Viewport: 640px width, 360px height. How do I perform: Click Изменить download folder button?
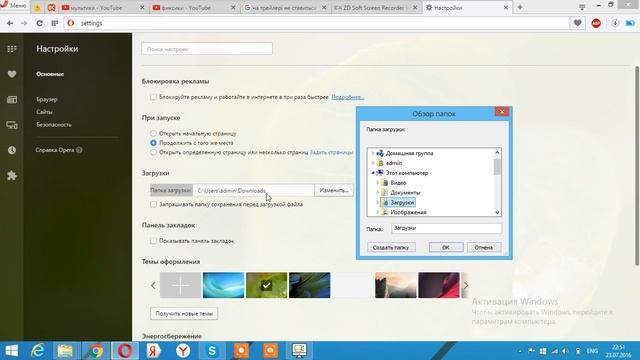(334, 190)
